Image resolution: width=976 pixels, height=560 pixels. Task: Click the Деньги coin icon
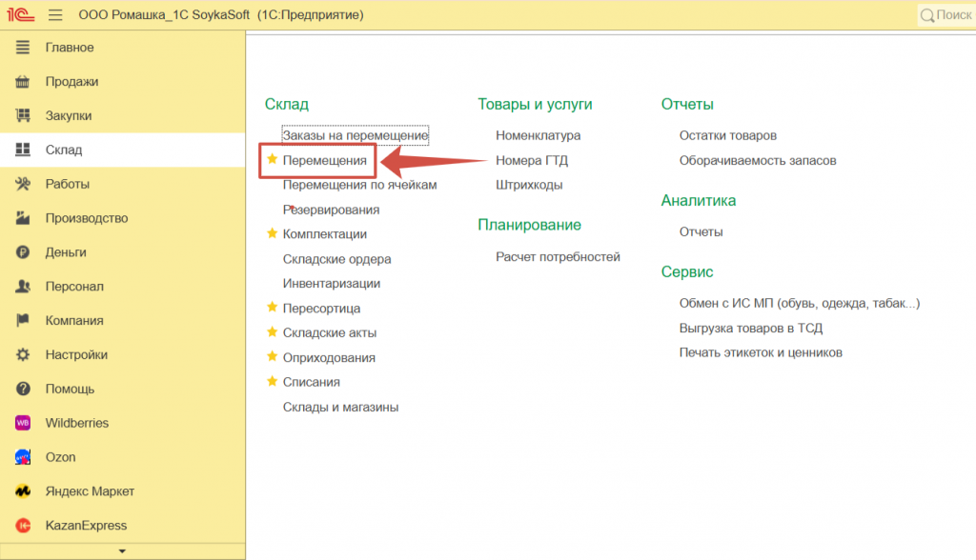[24, 252]
